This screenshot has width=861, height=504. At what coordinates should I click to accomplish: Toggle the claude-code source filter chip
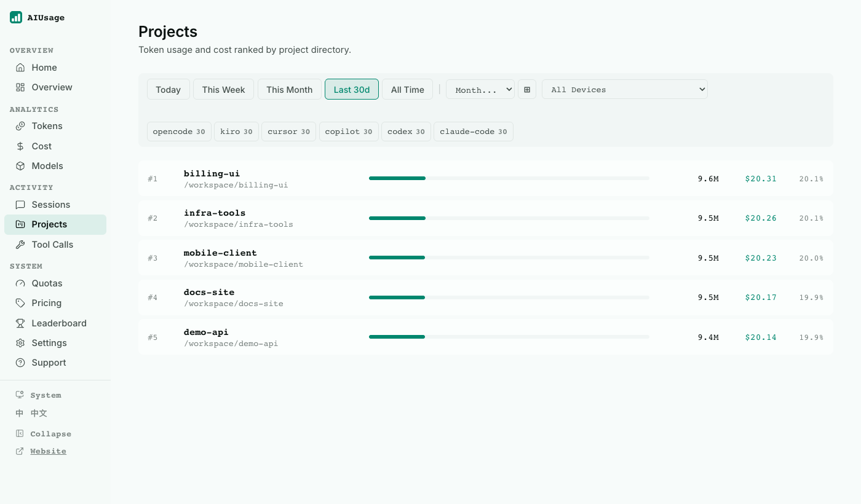474,132
